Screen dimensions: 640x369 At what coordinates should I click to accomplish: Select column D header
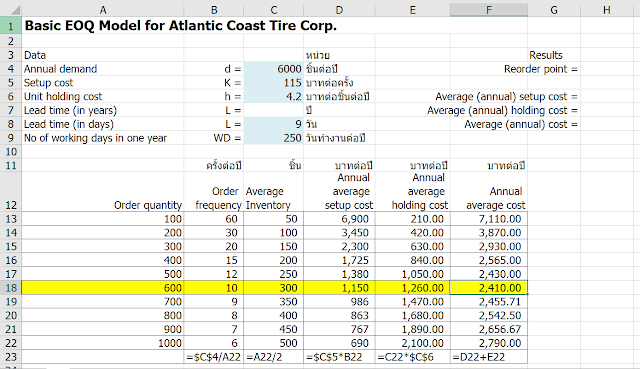339,10
